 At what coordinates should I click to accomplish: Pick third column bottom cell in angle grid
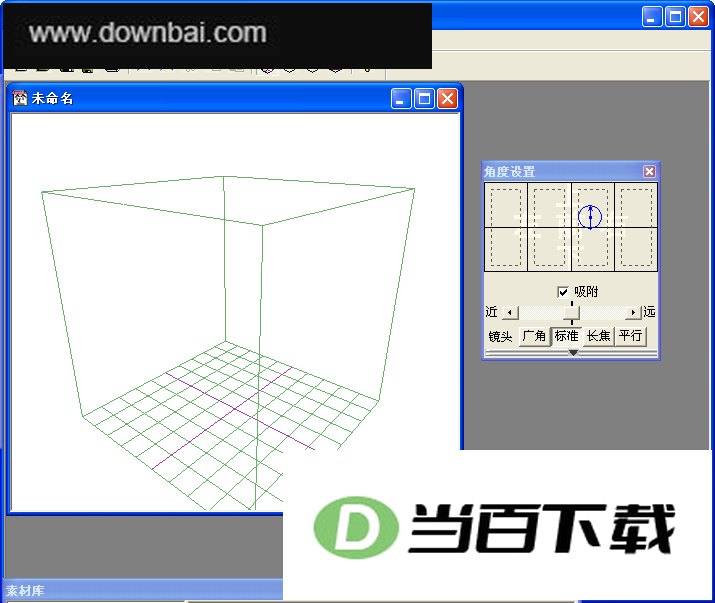point(593,250)
